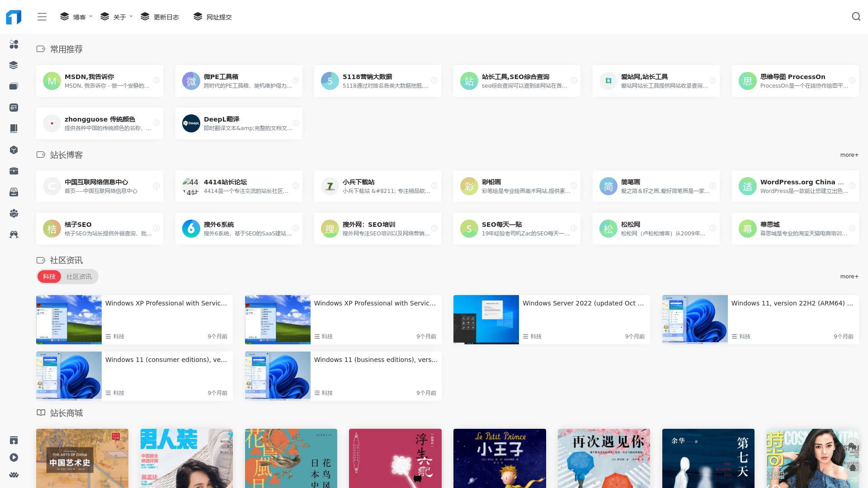Switch to the 社区资讯 tab
The width and height of the screenshot is (868, 488).
[79, 277]
